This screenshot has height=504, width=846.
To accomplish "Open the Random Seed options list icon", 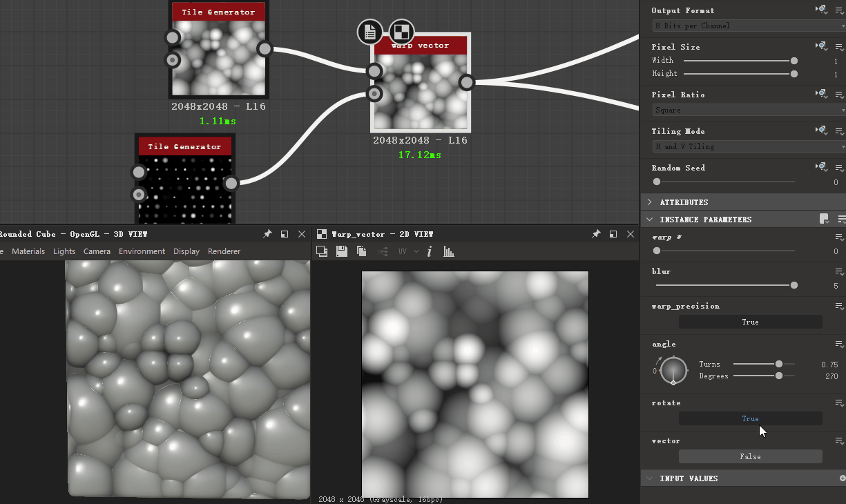I will coord(839,168).
